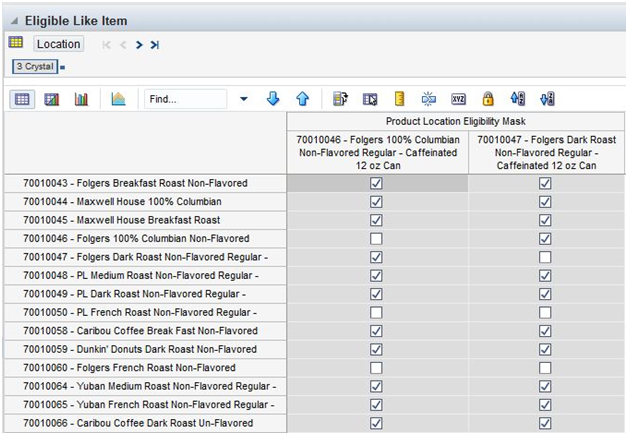Select row 70010043 - Folgers Breakfast Roast
Image resolution: width=628 pixels, height=435 pixels.
coord(145,183)
